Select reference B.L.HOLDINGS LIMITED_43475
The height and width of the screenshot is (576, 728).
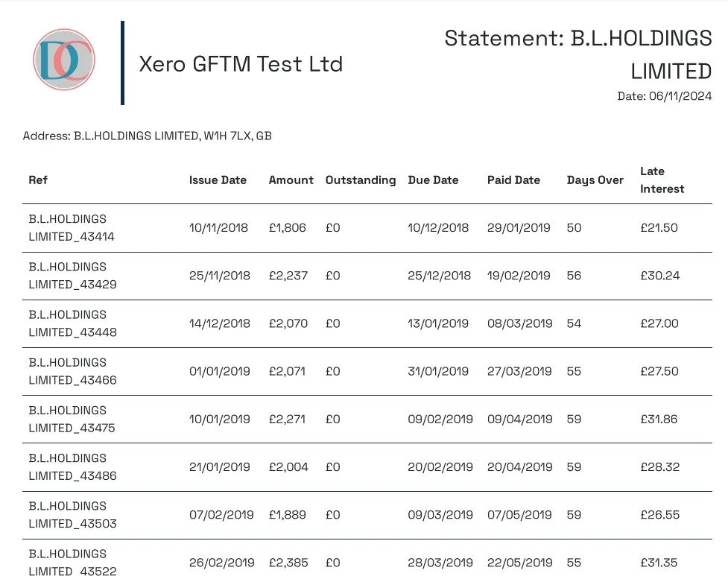[72, 419]
